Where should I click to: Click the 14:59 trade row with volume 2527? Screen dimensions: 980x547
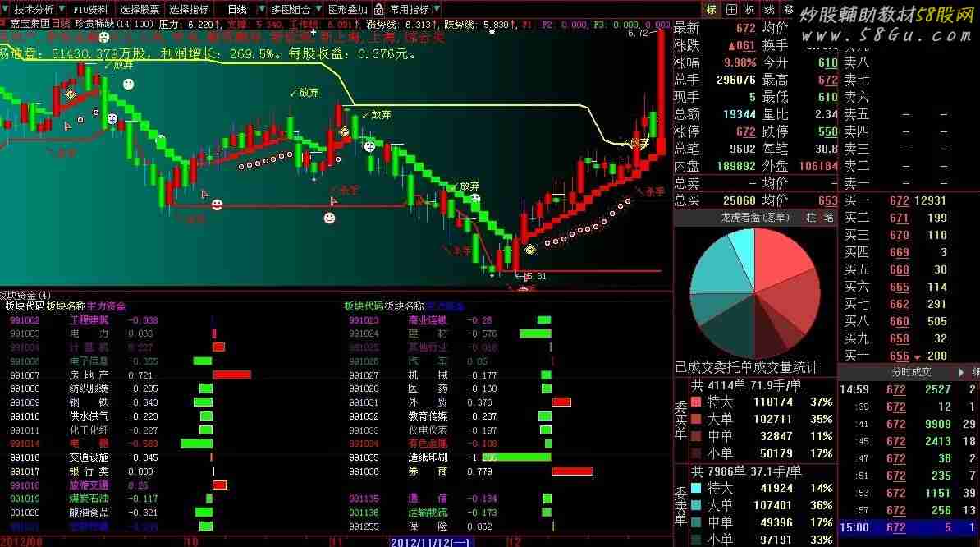(909, 389)
